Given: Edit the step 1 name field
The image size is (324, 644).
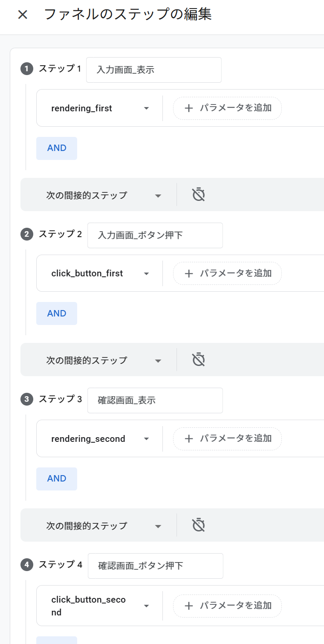Looking at the screenshot, I should tap(153, 70).
